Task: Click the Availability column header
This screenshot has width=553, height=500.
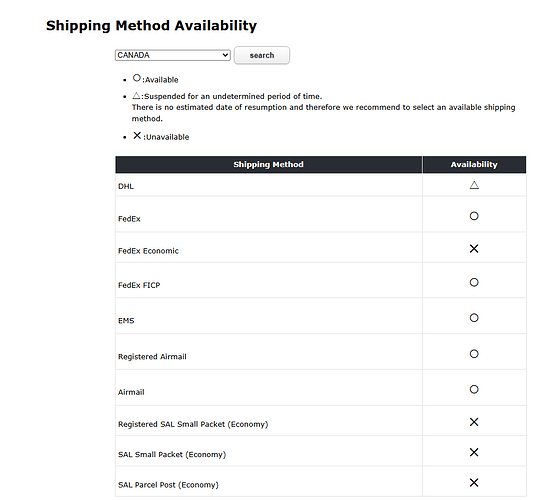Action: pyautogui.click(x=474, y=165)
